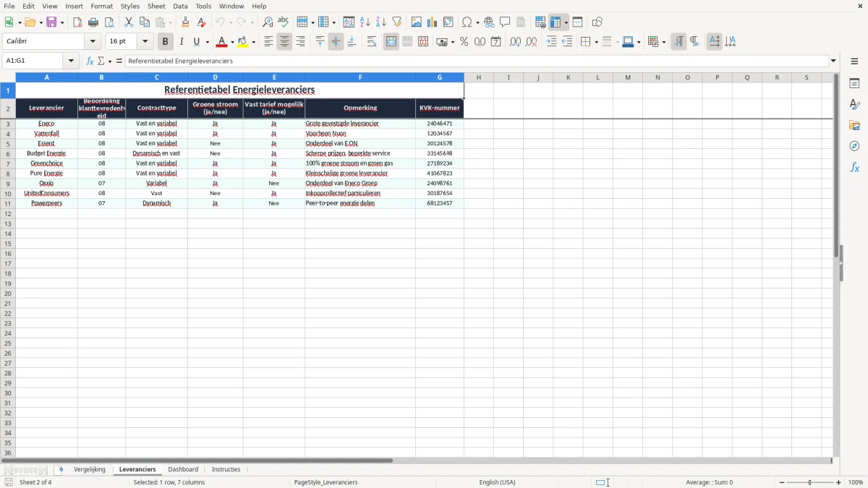The width and height of the screenshot is (868, 488).
Task: Run the Spelling check icon
Action: 284,22
